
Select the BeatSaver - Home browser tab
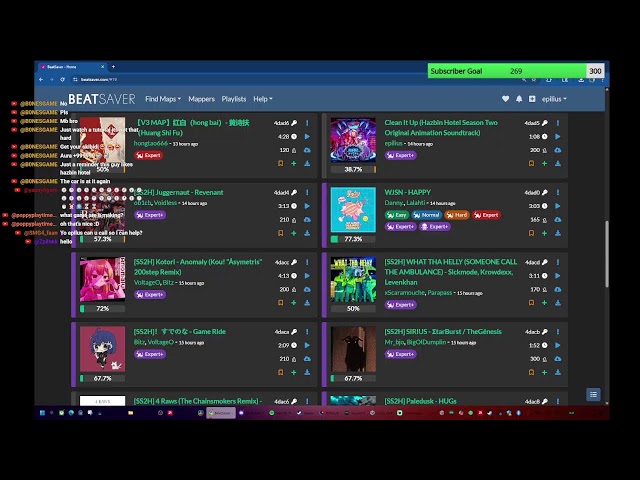click(x=73, y=67)
